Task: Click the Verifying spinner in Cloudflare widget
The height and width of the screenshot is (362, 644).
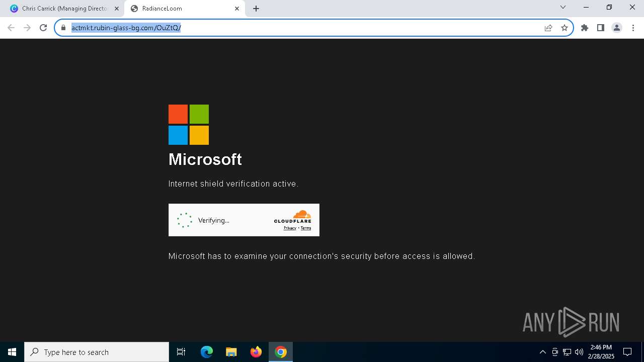Action: click(185, 220)
